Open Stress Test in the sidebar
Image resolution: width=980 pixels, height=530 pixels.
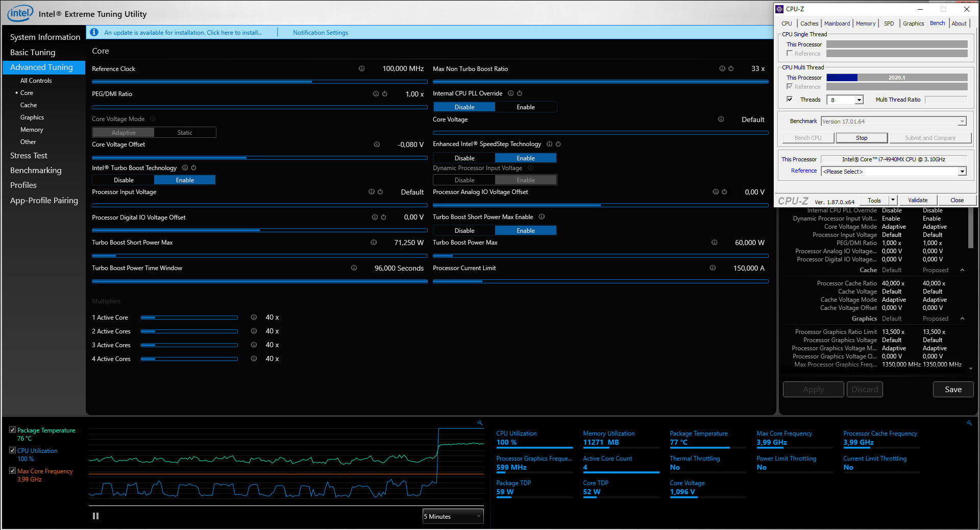coord(29,156)
